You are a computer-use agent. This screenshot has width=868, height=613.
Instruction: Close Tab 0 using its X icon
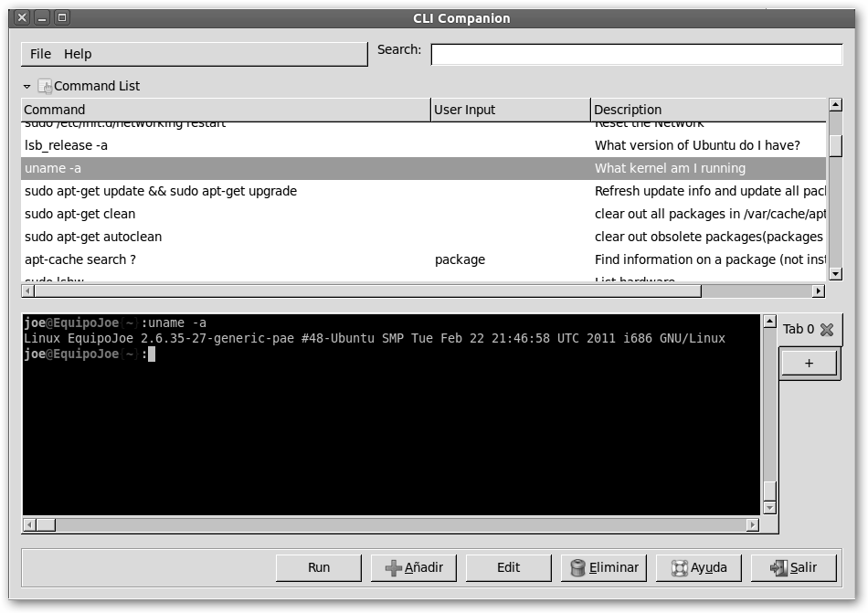(x=827, y=330)
